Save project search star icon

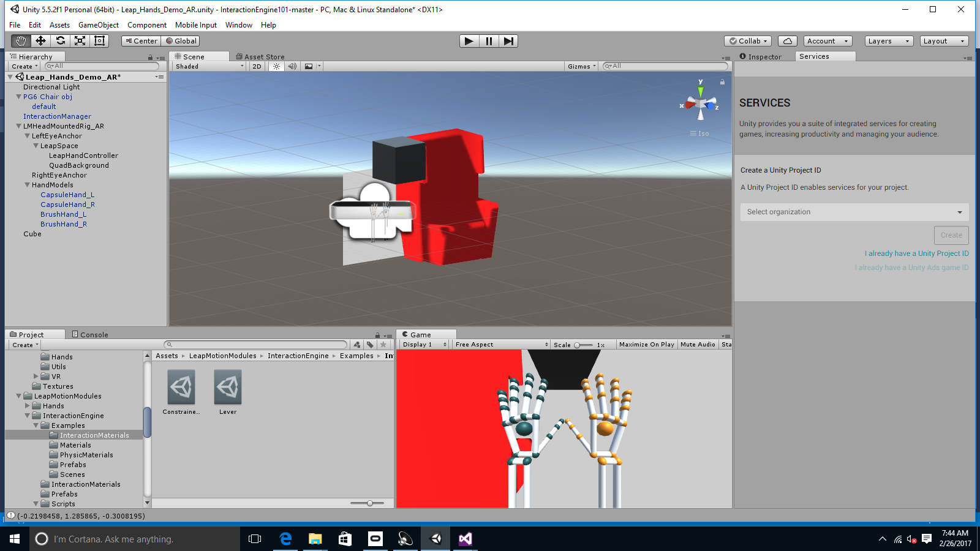tap(383, 345)
